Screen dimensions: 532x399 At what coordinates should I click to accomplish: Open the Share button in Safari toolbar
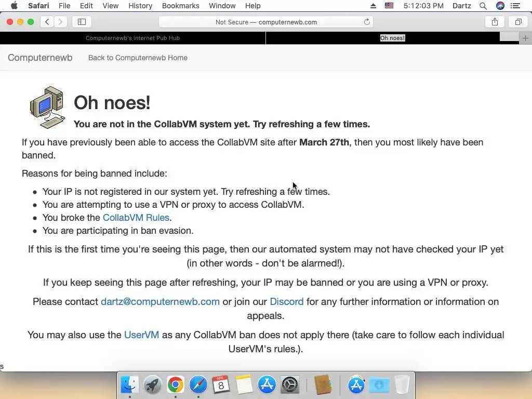(x=495, y=22)
